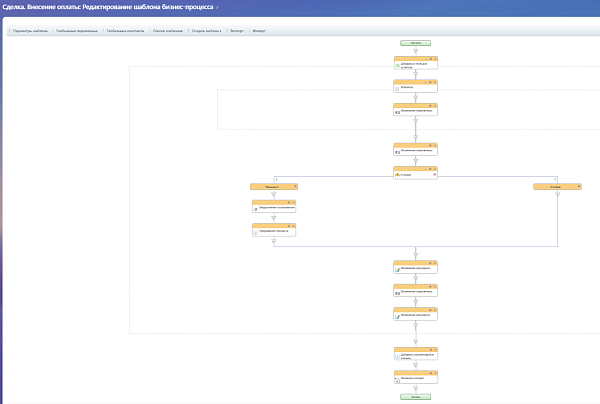The width and height of the screenshot is (600, 404).
Task: Click the yellow warning icon in Условие block
Action: click(397, 174)
